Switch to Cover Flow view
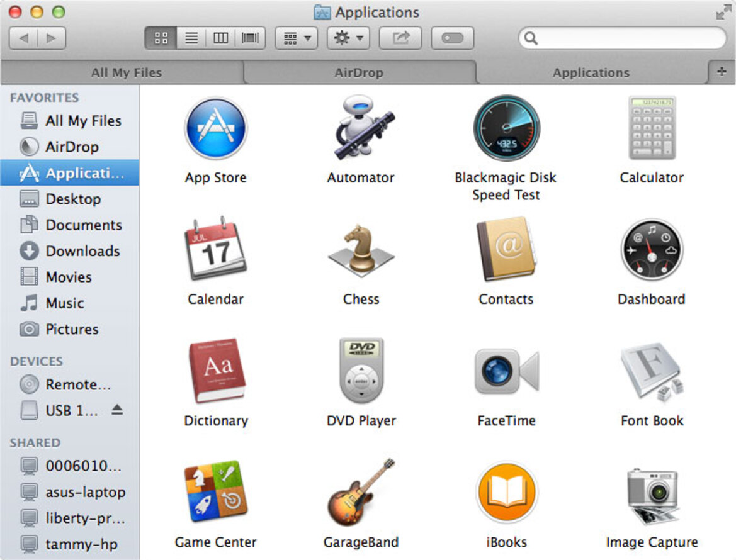 pos(250,38)
